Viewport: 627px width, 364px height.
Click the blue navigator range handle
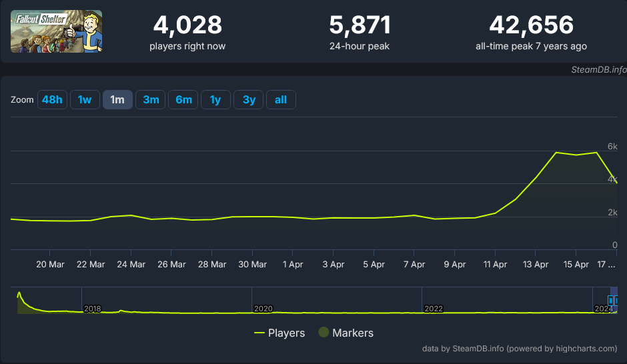(x=610, y=301)
